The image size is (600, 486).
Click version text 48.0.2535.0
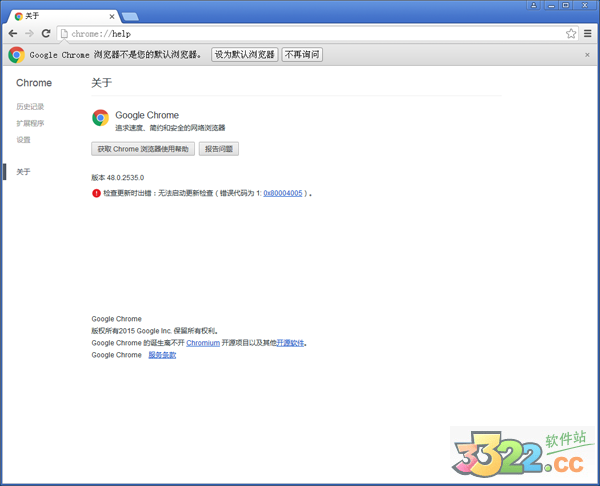coord(126,178)
